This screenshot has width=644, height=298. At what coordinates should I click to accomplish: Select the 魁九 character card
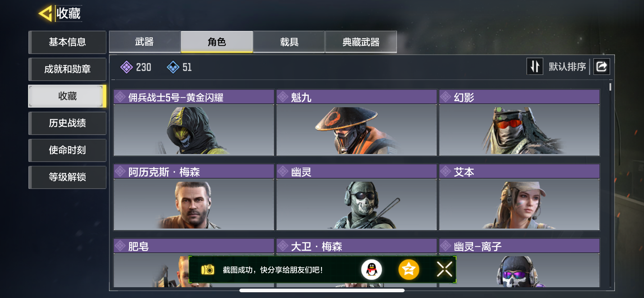356,123
